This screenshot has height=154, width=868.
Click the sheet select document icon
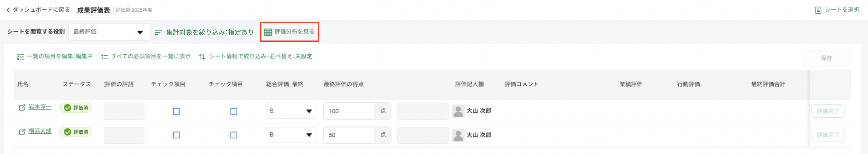tap(818, 10)
